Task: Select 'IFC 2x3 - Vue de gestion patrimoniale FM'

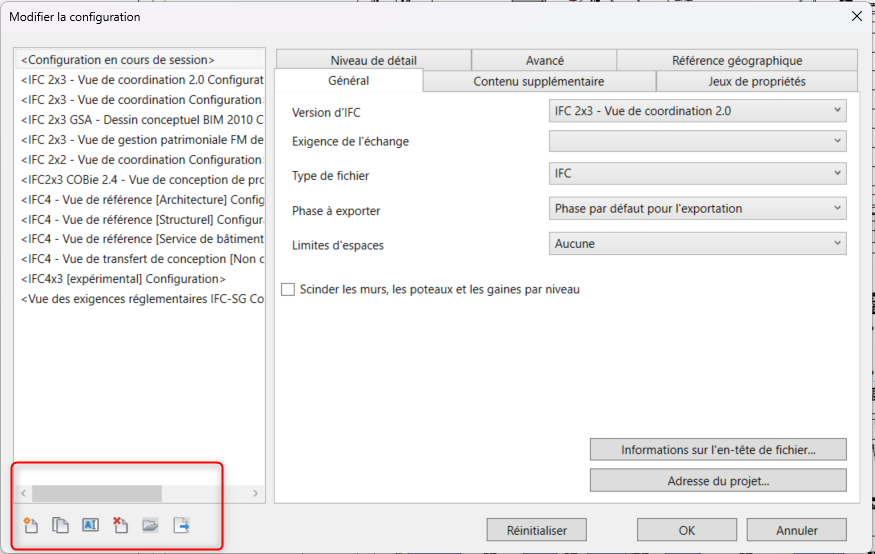Action: [140, 139]
